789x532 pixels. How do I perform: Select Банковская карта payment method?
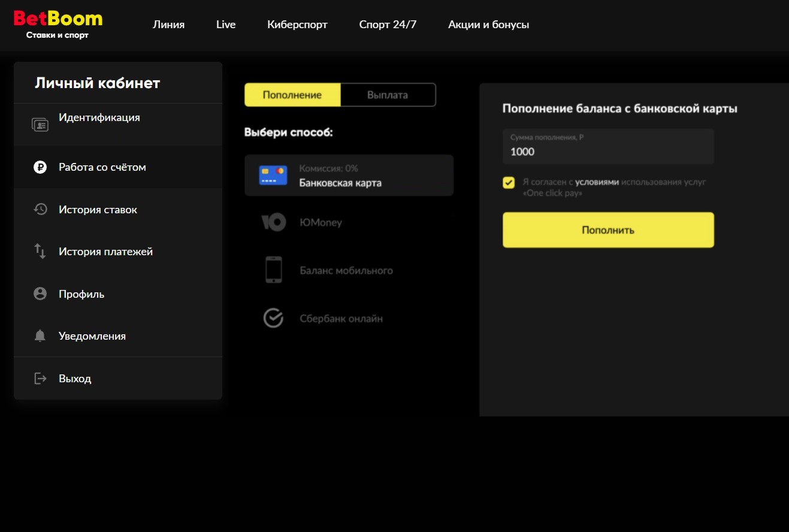[x=349, y=176]
